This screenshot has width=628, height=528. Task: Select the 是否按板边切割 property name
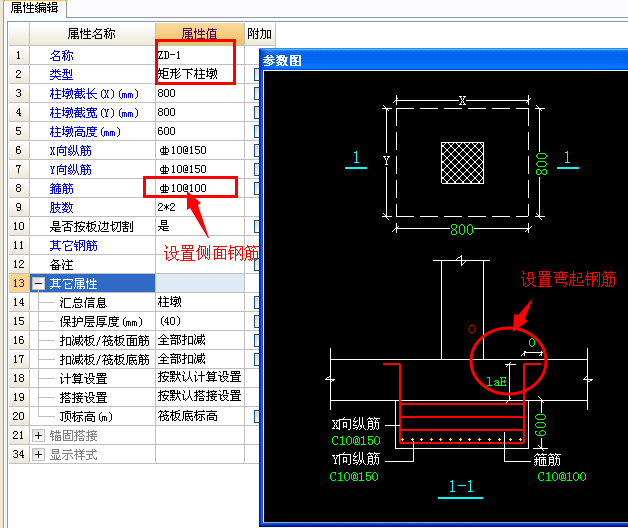91,226
